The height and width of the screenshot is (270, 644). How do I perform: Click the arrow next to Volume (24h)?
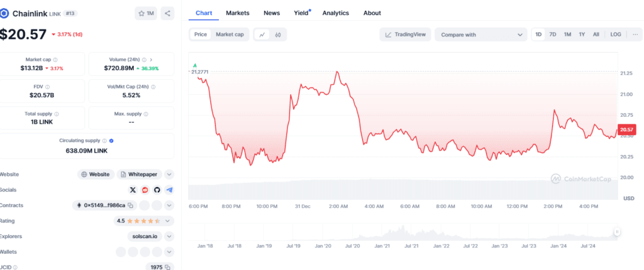(151, 60)
